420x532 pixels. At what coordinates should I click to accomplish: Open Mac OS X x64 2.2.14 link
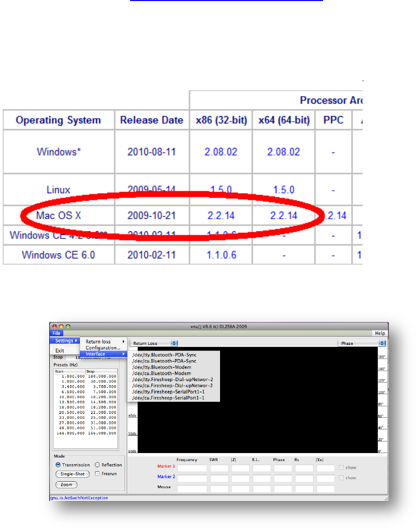(x=284, y=215)
